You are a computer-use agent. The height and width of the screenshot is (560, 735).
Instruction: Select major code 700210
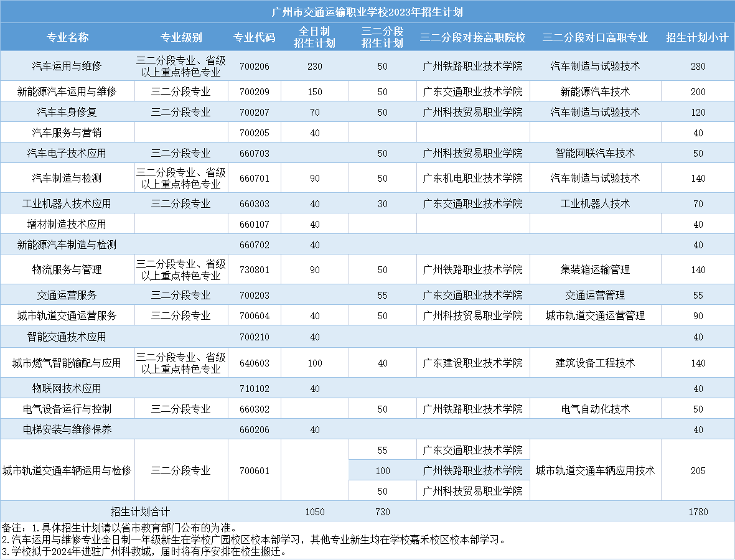[x=255, y=337]
